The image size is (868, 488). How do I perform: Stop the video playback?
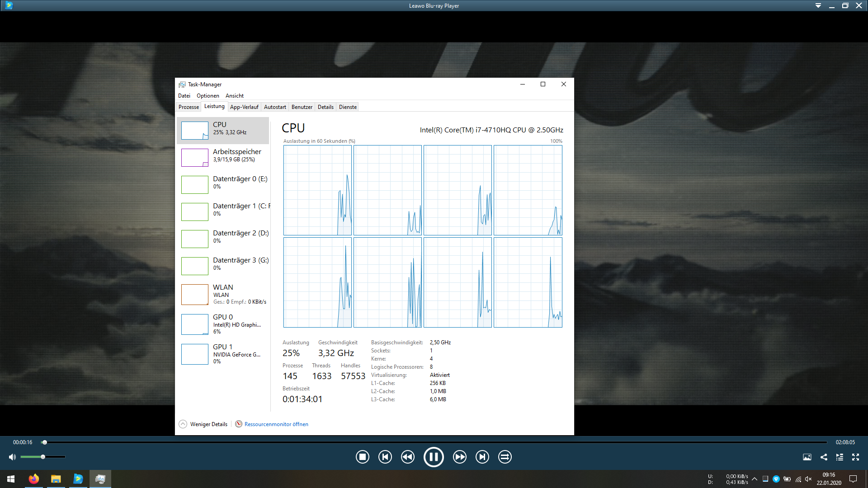pos(362,457)
